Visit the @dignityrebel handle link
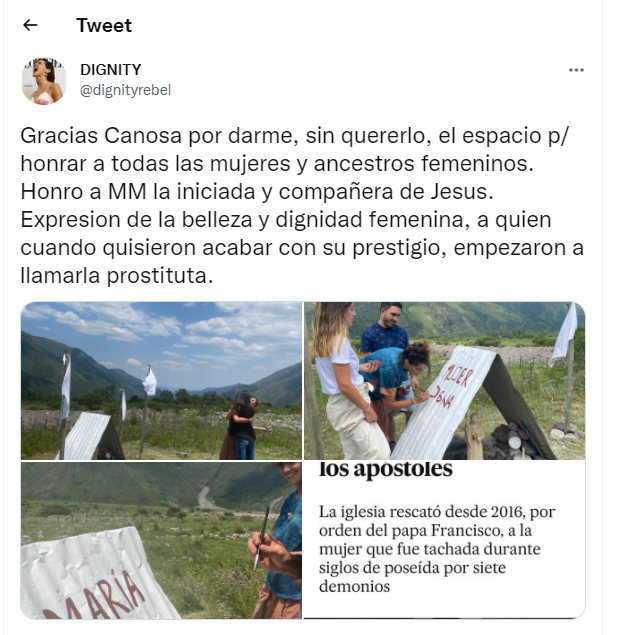Screen dimensions: 624x635 126,90
